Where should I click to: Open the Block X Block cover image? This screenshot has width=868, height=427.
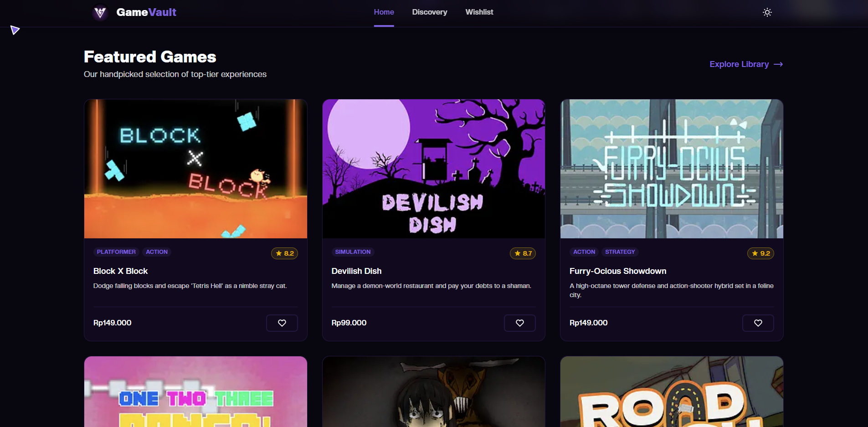click(x=195, y=169)
